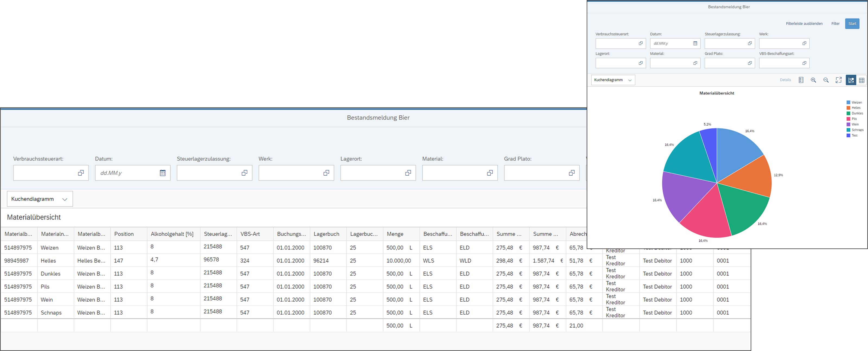Screen dimensions: 868x351
Task: Toggle chart legend visibility icon
Action: (x=801, y=80)
